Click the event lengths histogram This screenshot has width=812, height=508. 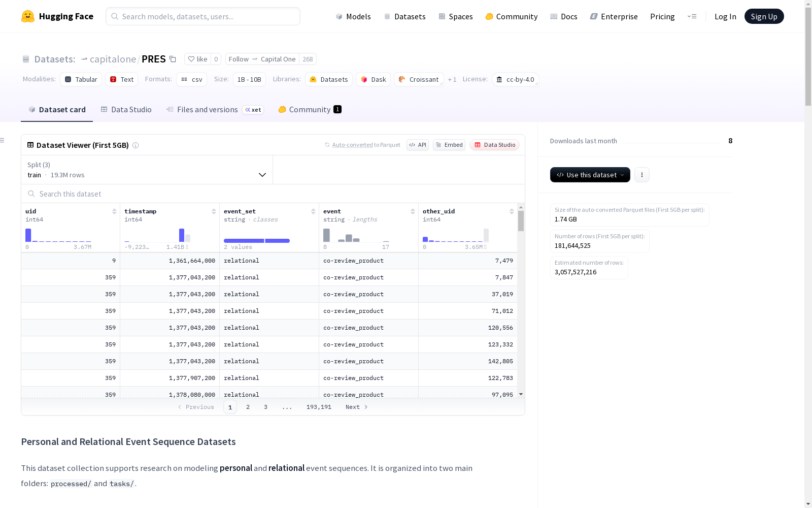click(x=356, y=235)
